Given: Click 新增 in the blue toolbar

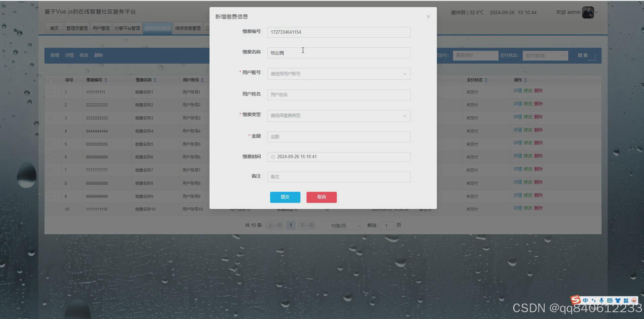Looking at the screenshot, I should tap(55, 56).
